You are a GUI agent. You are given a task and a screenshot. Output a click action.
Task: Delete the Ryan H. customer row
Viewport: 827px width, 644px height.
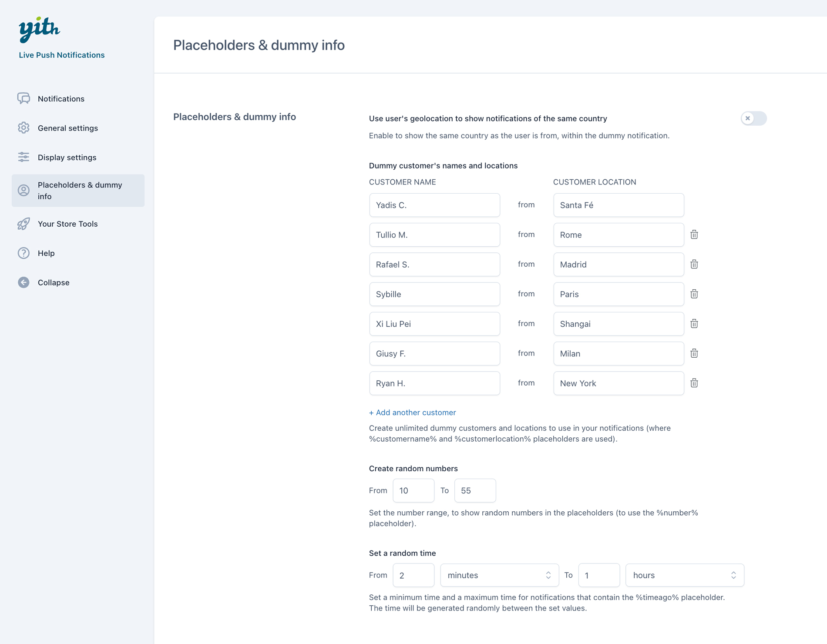pos(694,383)
